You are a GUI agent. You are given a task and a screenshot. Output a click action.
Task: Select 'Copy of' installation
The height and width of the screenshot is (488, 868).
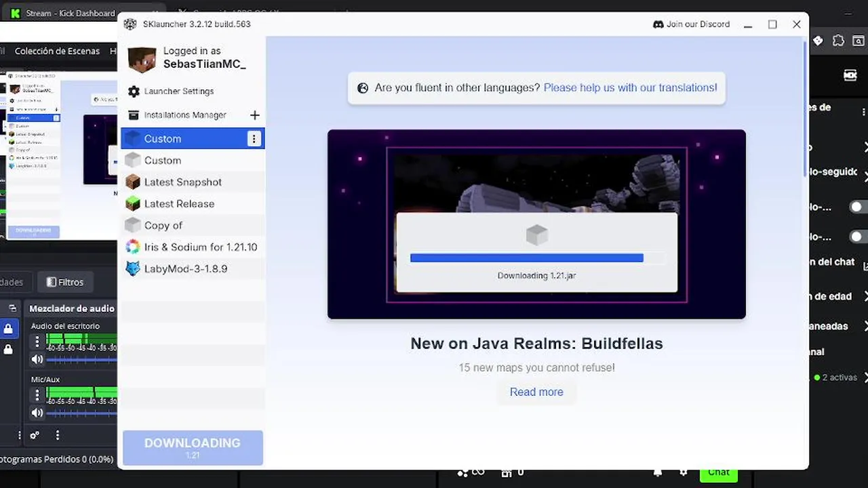193,226
